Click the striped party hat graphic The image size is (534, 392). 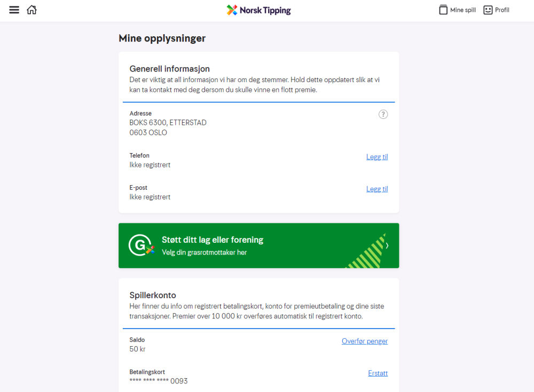pyautogui.click(x=368, y=252)
